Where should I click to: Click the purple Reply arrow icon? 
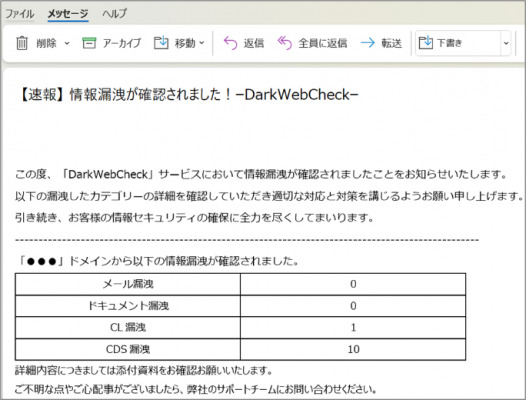click(230, 43)
